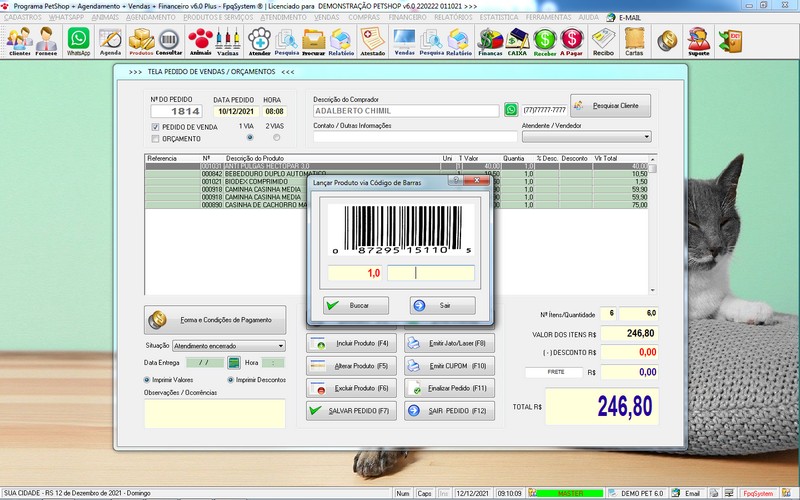Open the CAIXA register icon

coord(517,41)
